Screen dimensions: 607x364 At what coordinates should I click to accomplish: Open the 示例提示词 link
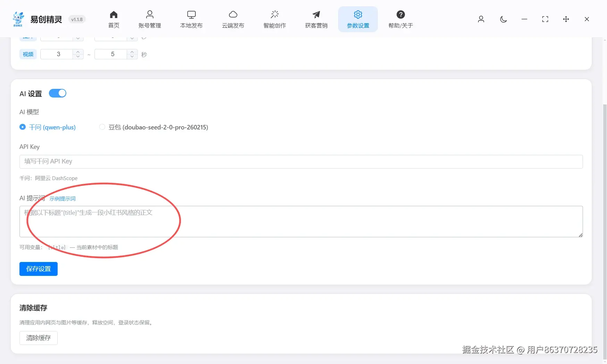[62, 199]
